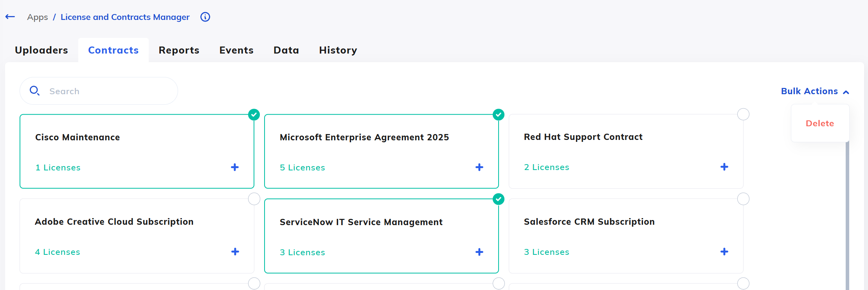Select the Adobe Creative Cloud Subscription checkbox
This screenshot has width=868, height=290.
(254, 199)
